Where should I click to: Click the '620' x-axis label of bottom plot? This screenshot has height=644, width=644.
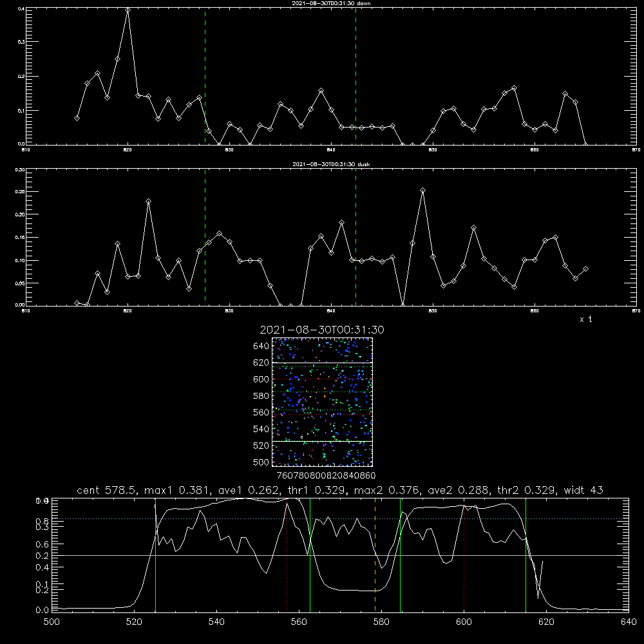click(x=547, y=622)
